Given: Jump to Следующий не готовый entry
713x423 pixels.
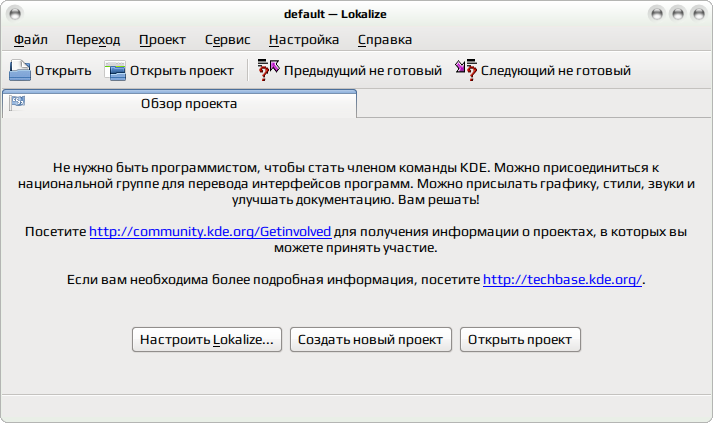Looking at the screenshot, I should pos(543,70).
